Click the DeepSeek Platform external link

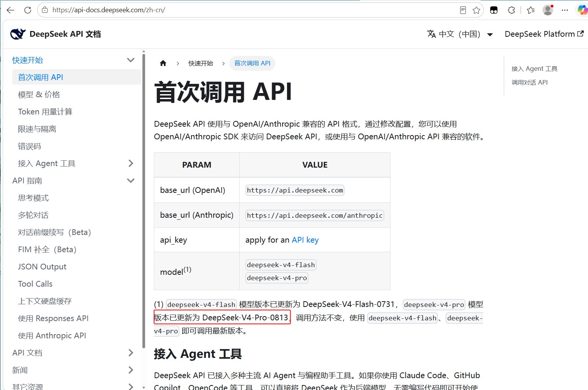tap(544, 34)
